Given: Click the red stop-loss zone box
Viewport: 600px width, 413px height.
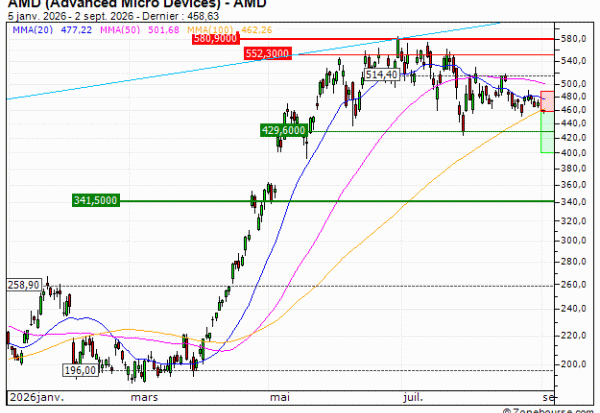Looking at the screenshot, I should coord(547,101).
